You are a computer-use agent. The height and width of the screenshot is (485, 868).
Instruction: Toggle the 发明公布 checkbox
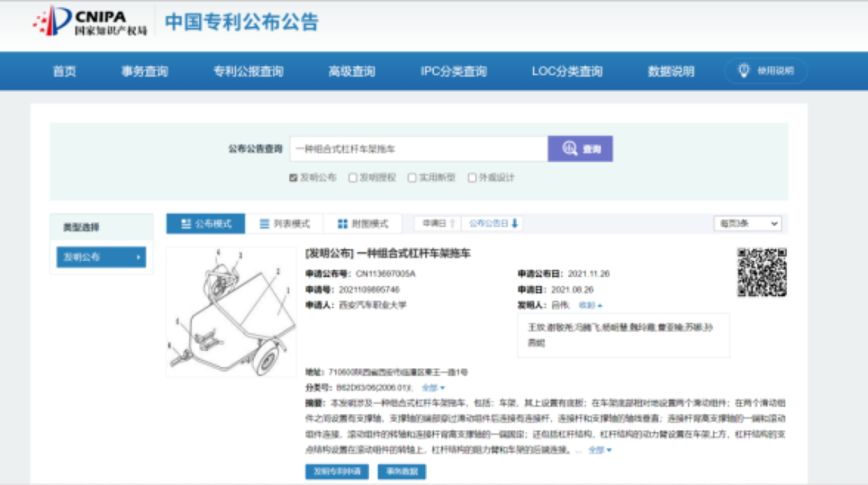click(293, 177)
